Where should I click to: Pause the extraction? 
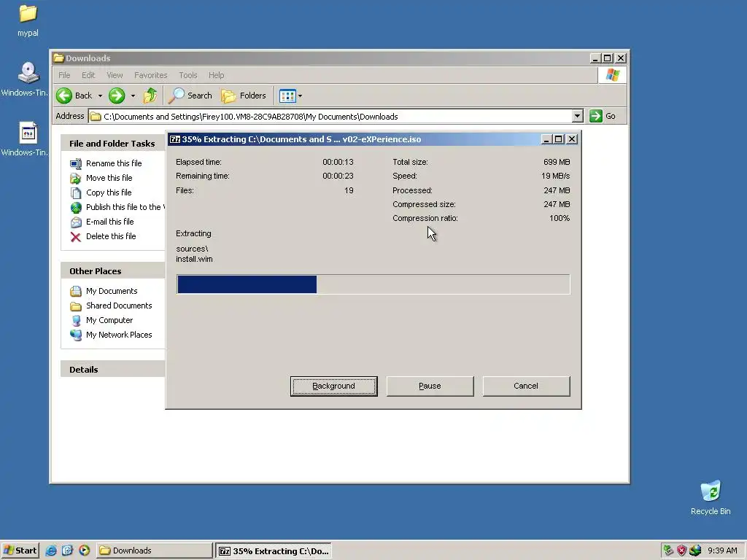(x=430, y=386)
